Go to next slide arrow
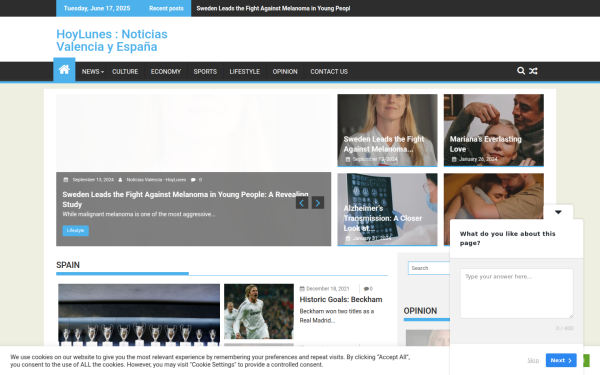 318,203
